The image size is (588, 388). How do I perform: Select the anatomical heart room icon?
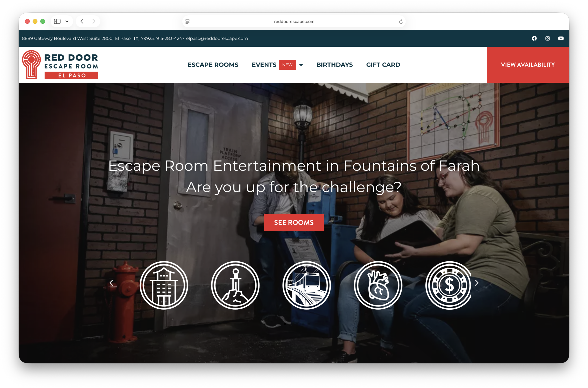[x=378, y=285]
